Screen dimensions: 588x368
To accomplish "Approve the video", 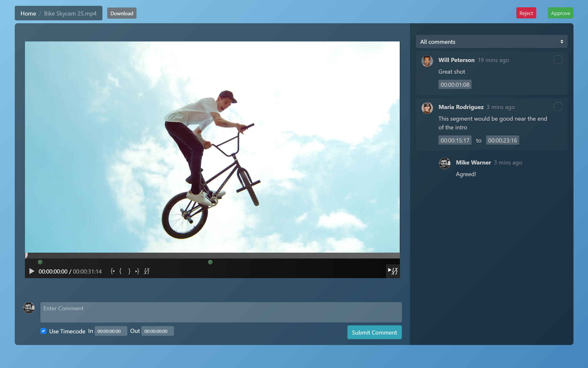I will click(x=560, y=13).
